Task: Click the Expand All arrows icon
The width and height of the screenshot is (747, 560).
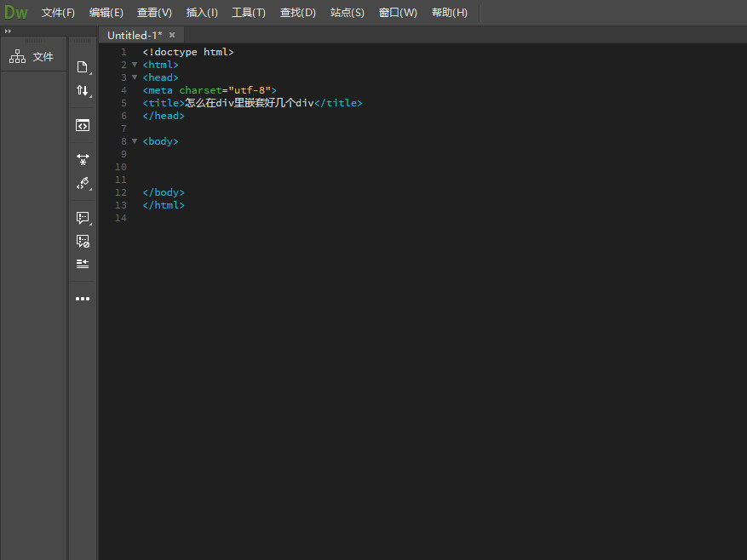Action: tap(83, 159)
